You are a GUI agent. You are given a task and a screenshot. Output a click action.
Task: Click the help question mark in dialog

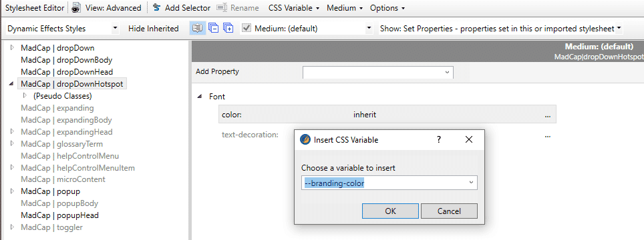[x=439, y=139]
